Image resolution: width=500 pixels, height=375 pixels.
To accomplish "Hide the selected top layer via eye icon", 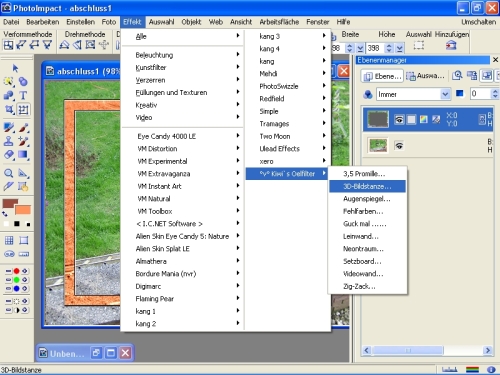I will pyautogui.click(x=399, y=119).
